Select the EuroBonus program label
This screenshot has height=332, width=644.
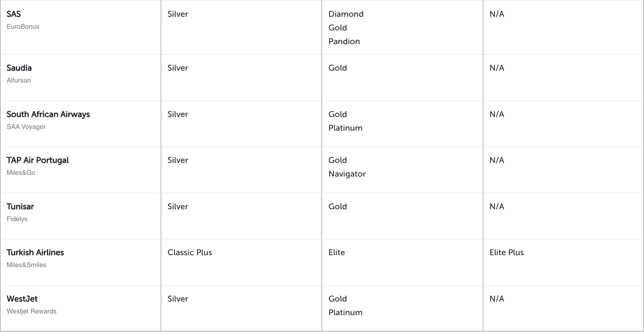tap(23, 26)
